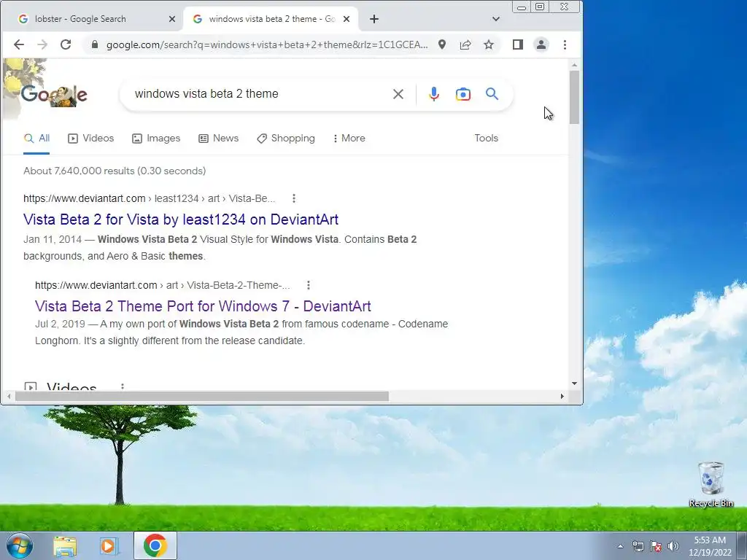Click the vertical scrollbar thumb

[574, 97]
